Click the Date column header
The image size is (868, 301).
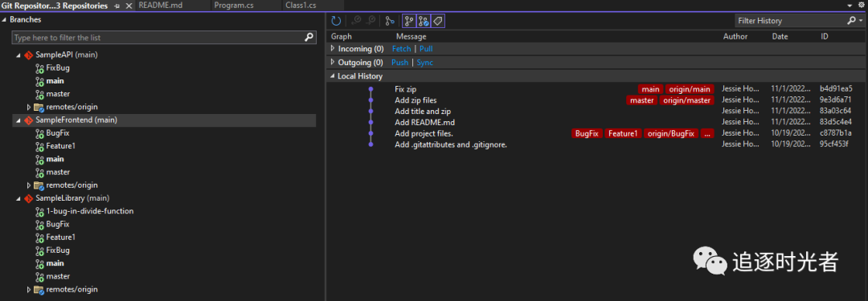pos(780,36)
